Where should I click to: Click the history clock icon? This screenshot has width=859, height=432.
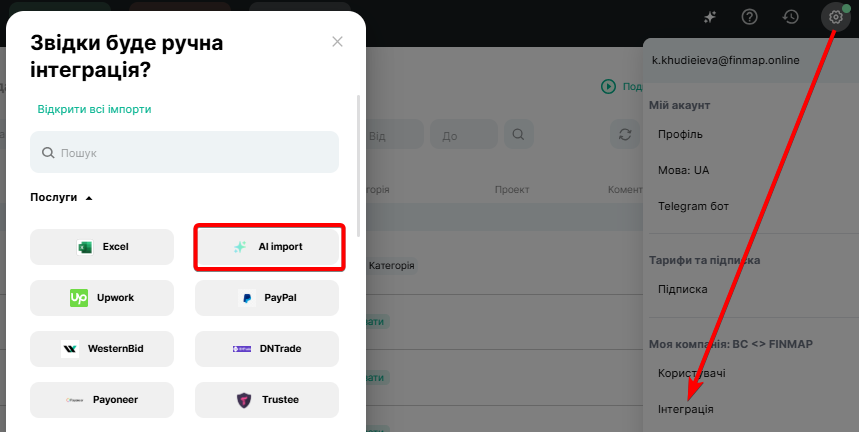[x=790, y=17]
